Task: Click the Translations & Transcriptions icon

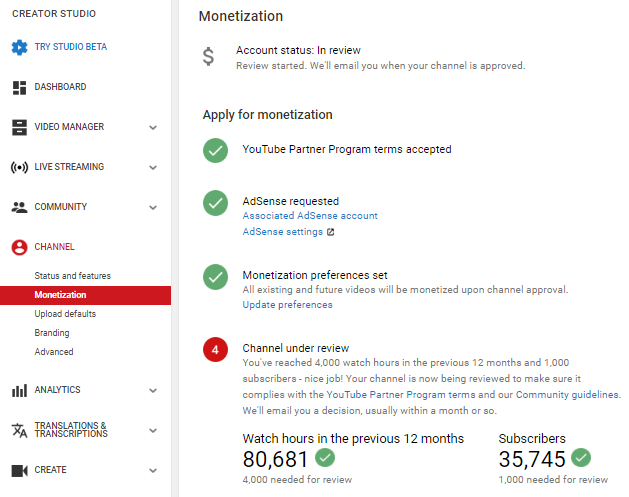Action: coord(19,430)
